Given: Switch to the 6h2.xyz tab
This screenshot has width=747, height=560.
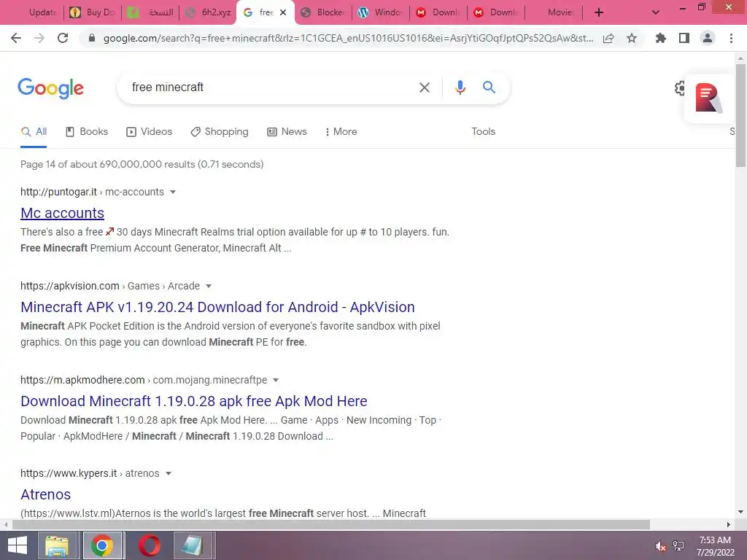Looking at the screenshot, I should coord(209,12).
